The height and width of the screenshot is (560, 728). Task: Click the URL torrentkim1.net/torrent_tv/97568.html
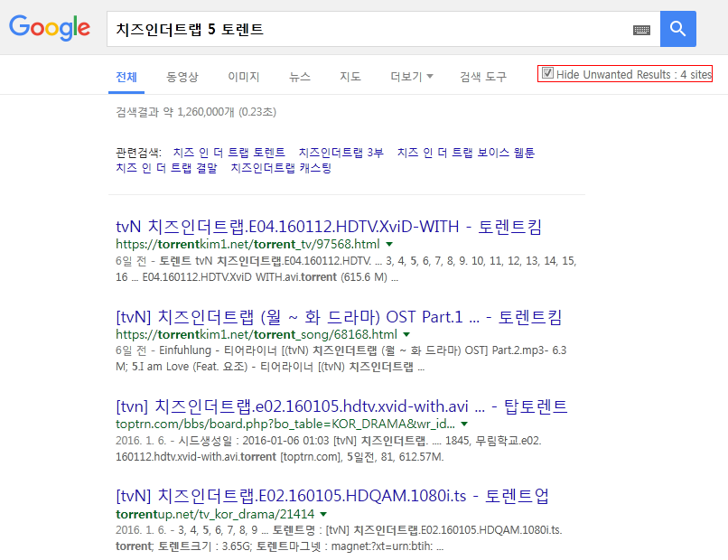(x=247, y=244)
